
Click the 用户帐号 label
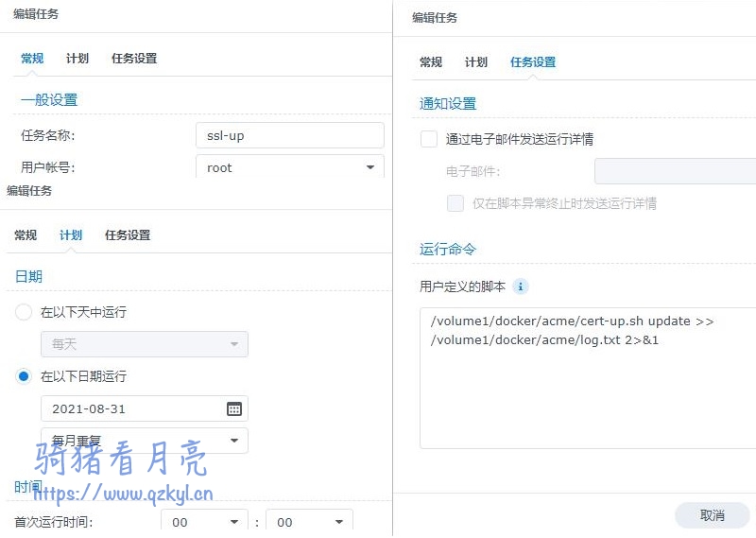click(x=48, y=167)
